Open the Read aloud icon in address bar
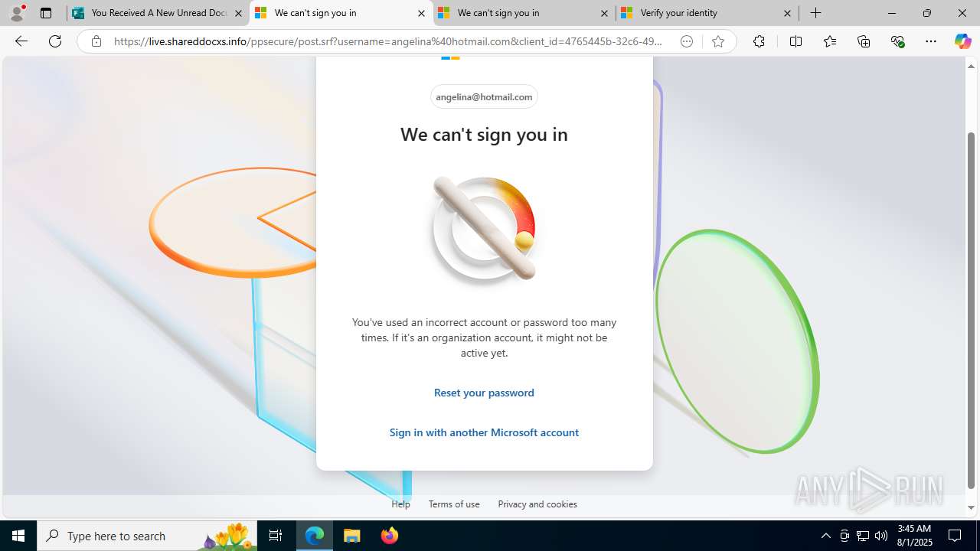This screenshot has height=551, width=980. pos(687,41)
